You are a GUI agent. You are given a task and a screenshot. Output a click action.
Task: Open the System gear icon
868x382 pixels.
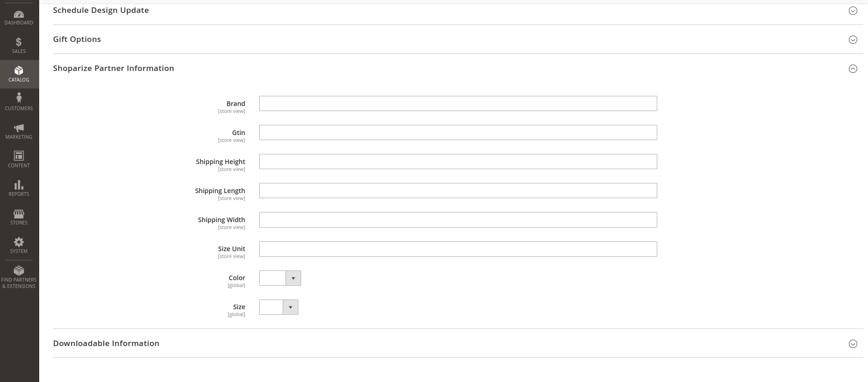[19, 242]
